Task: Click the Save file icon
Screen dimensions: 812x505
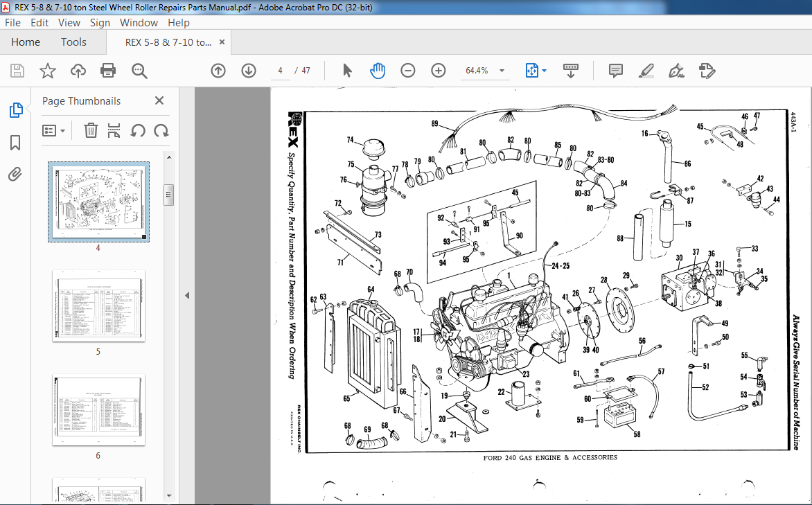Action: pyautogui.click(x=17, y=71)
